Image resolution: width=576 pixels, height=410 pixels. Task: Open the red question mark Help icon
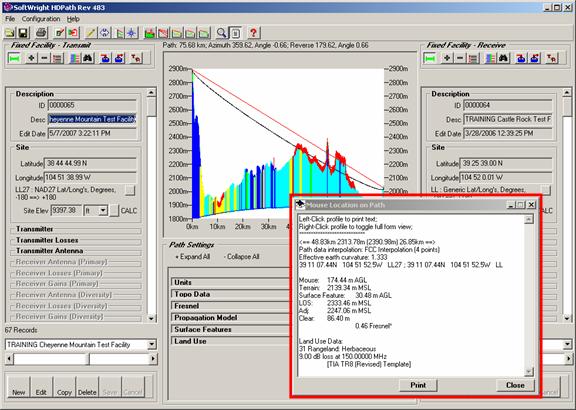[253, 33]
